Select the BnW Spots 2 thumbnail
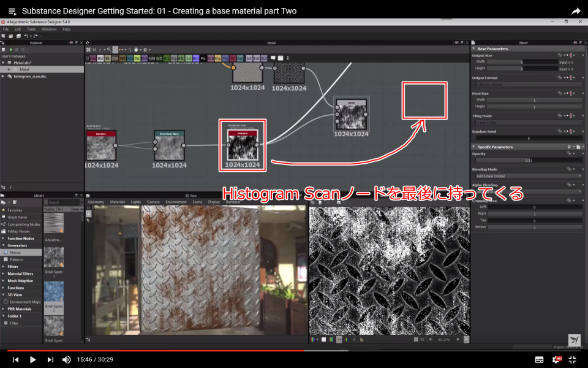The width and height of the screenshot is (588, 368). click(x=54, y=292)
